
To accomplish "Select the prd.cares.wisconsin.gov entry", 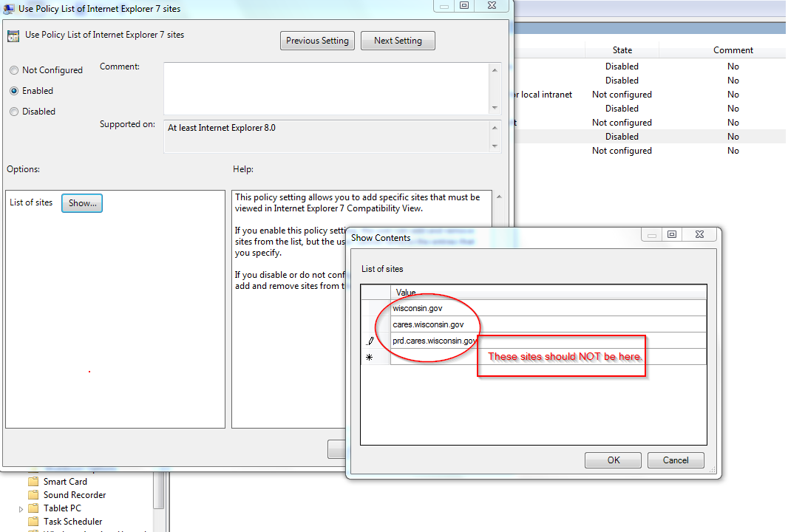I will coord(548,341).
